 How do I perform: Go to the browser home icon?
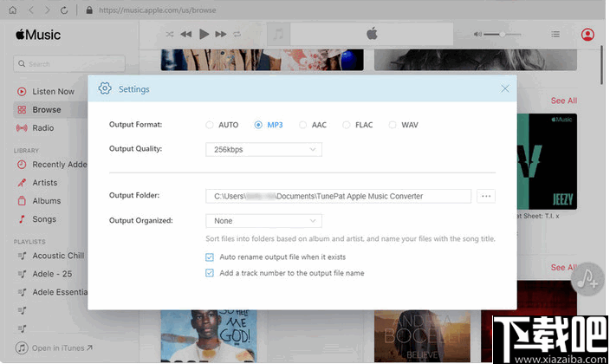coord(13,10)
